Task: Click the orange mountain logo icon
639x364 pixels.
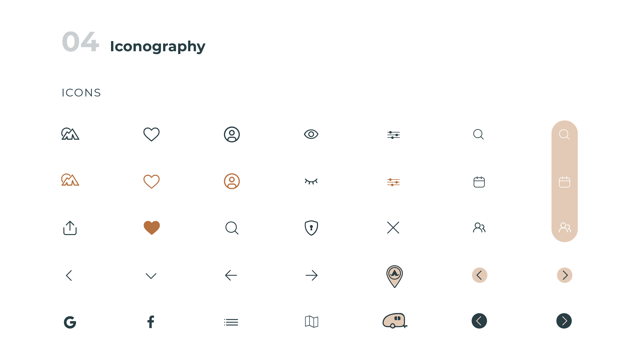Action: (x=70, y=180)
